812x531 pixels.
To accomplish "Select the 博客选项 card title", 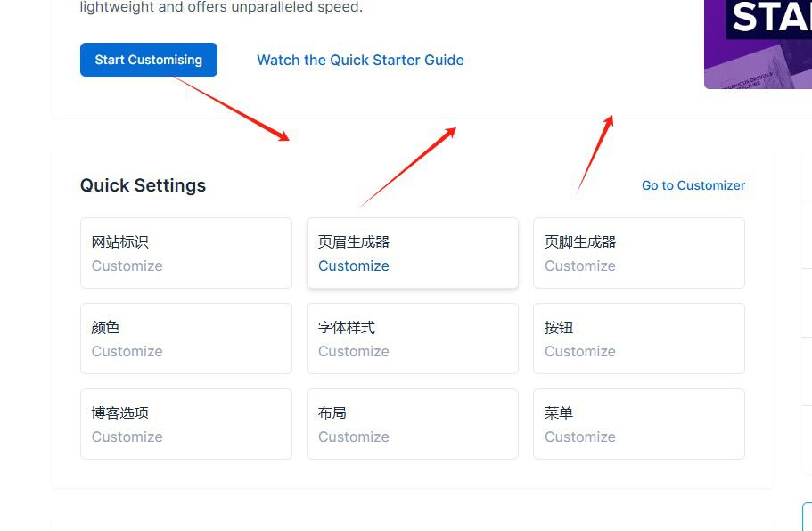I will (x=120, y=413).
